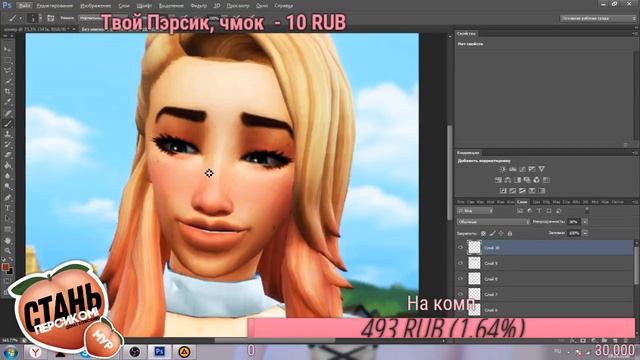Select the Clone Stamp tool

click(x=8, y=134)
